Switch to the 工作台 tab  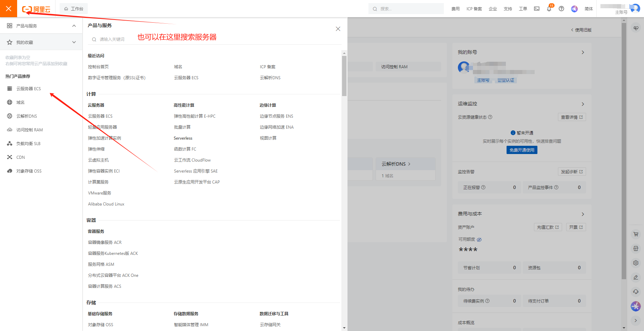73,8
